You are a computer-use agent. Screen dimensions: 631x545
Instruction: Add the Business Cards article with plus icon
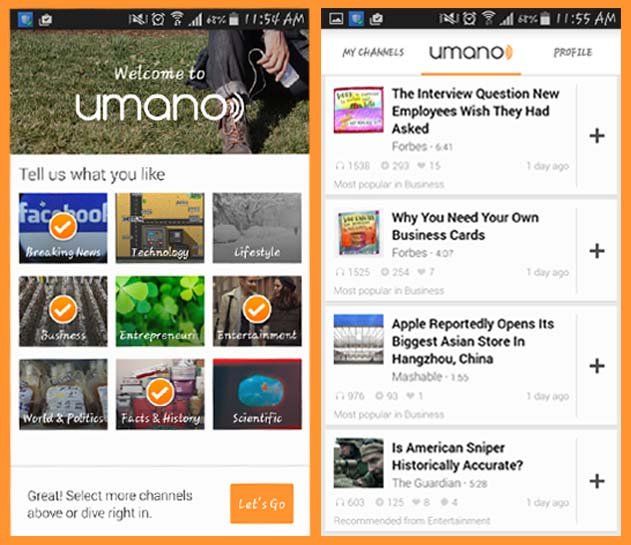(597, 251)
